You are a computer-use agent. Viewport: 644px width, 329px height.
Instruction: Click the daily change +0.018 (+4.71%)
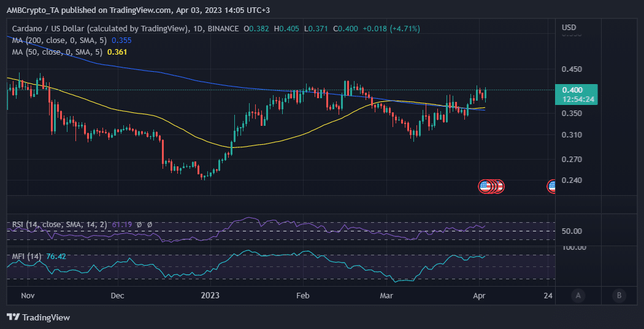(391, 29)
